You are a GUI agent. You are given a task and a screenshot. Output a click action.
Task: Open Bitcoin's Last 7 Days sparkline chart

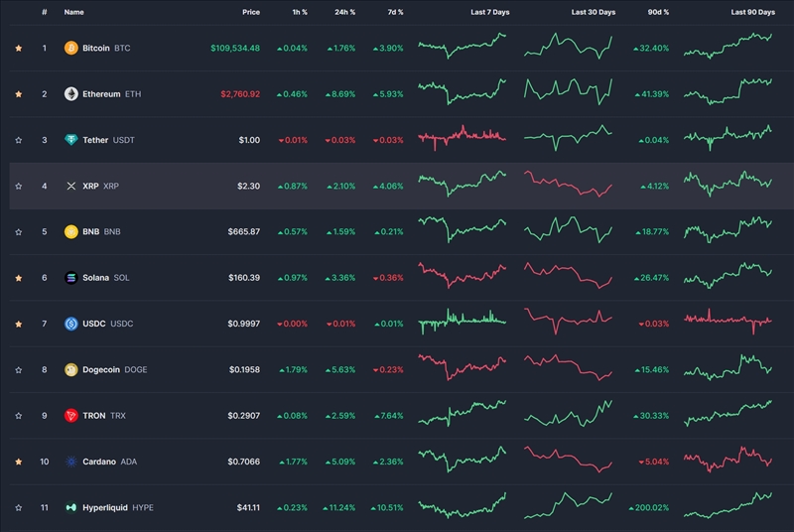pos(463,47)
